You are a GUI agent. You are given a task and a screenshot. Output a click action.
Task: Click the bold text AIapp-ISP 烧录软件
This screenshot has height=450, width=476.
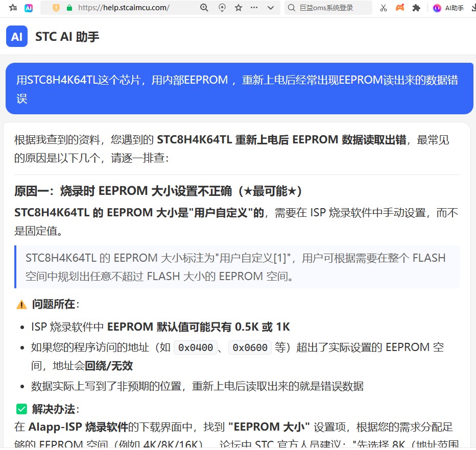pos(78,427)
